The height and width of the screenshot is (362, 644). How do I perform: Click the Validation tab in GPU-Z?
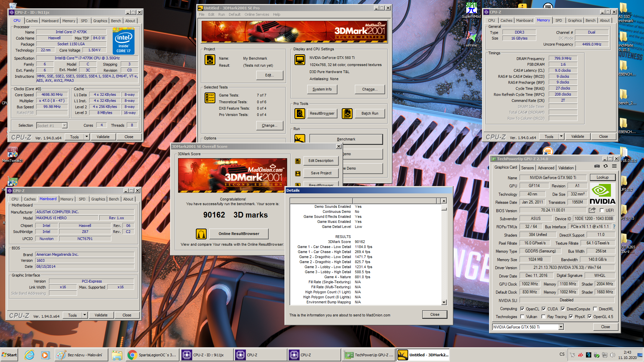pos(566,168)
